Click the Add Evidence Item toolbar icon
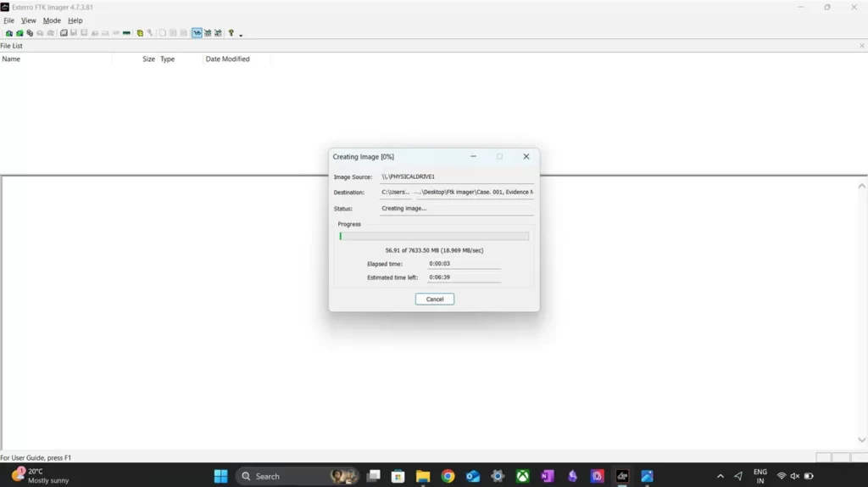Image resolution: width=868 pixels, height=487 pixels. click(x=8, y=33)
